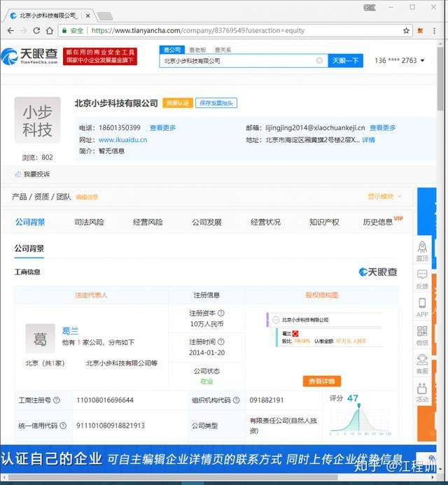Click the orange 查看详情 button
Viewport: 448px width, 485px height.
click(322, 381)
